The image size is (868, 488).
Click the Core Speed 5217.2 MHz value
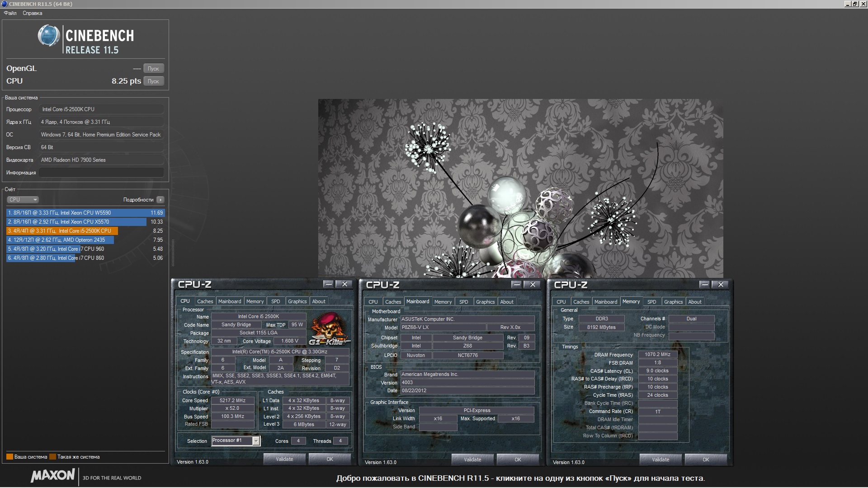point(233,400)
